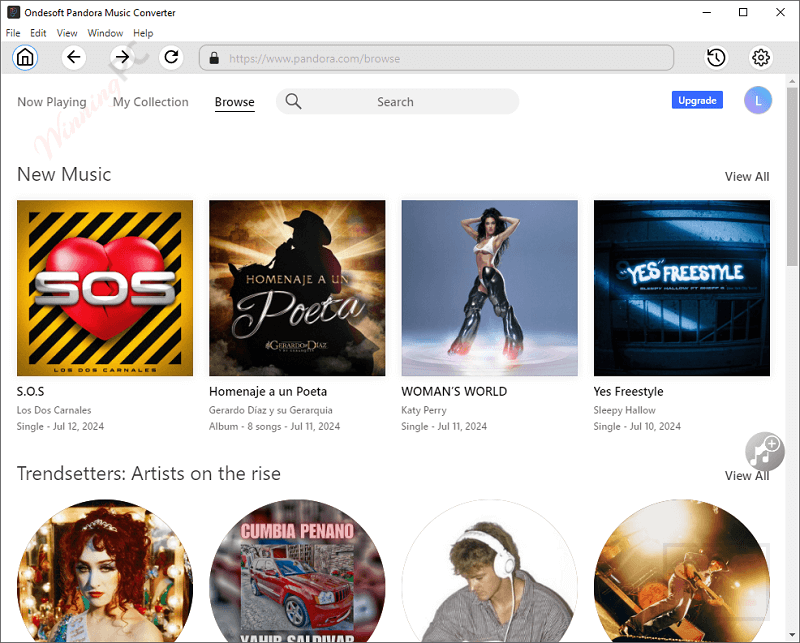The width and height of the screenshot is (800, 643).
Task: Click into the Pandora Search field
Action: (x=397, y=102)
